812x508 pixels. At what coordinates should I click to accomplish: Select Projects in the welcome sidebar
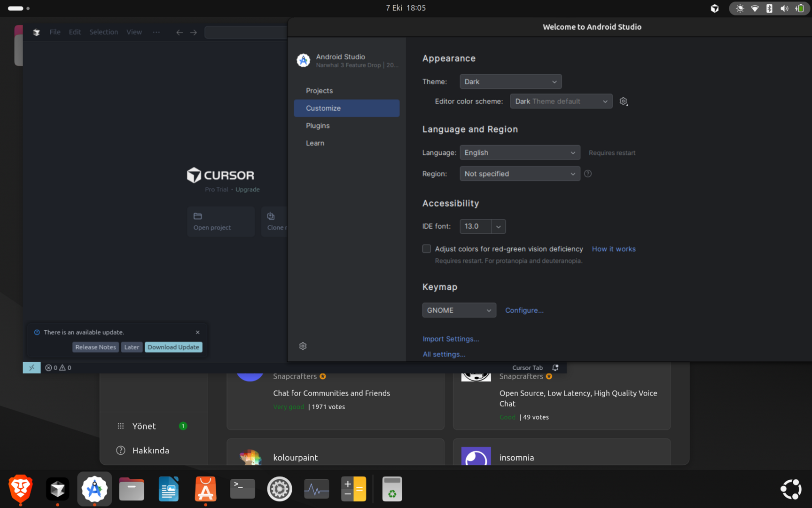point(347,91)
